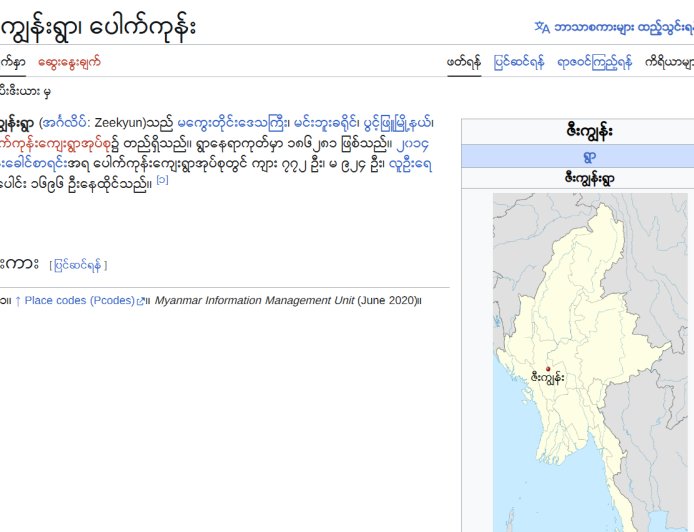Open the add languages translation icon
Viewport: 694px width, 532px height.
pos(542,27)
